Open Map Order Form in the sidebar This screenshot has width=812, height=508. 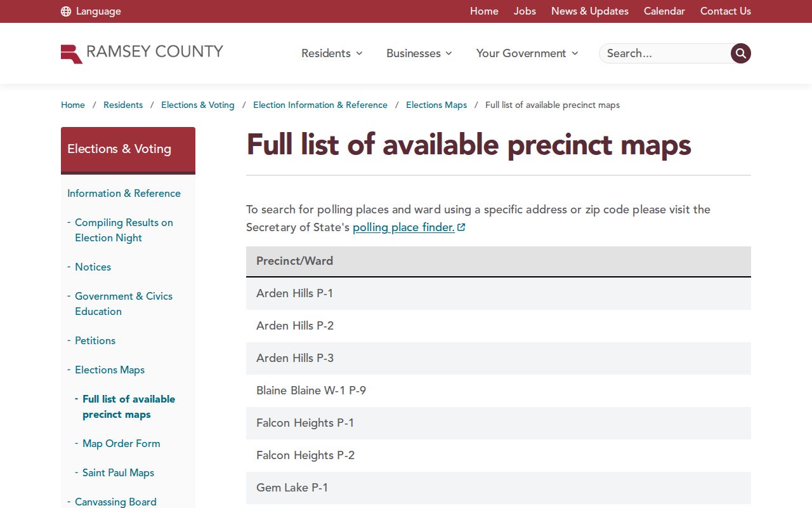(121, 444)
